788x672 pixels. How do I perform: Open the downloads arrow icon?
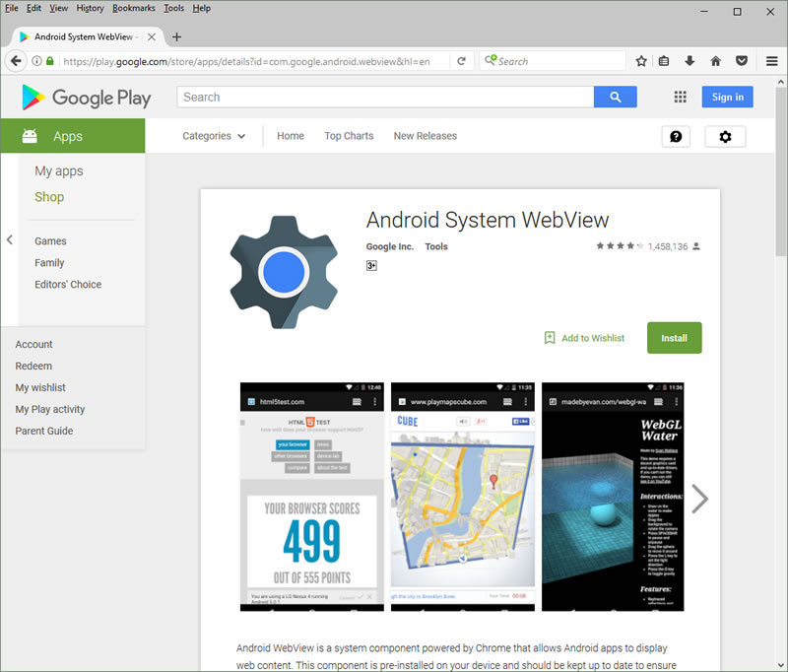[x=689, y=61]
